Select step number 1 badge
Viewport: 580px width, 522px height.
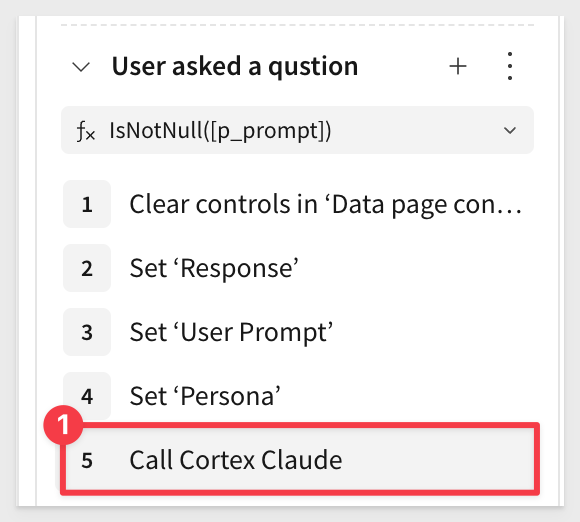click(x=87, y=204)
